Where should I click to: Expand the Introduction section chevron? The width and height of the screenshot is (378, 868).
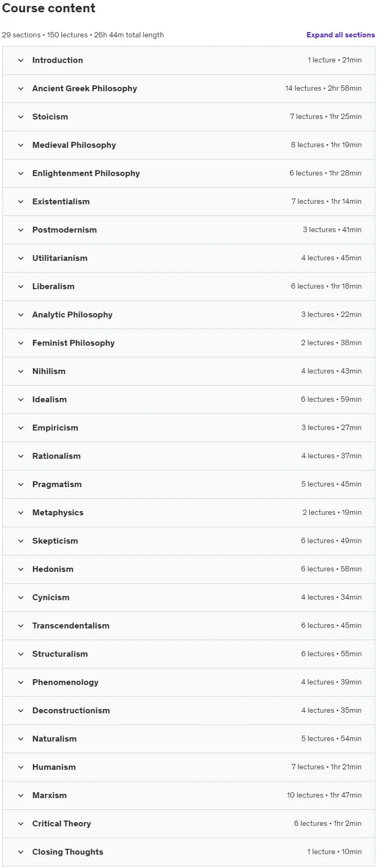pyautogui.click(x=21, y=60)
